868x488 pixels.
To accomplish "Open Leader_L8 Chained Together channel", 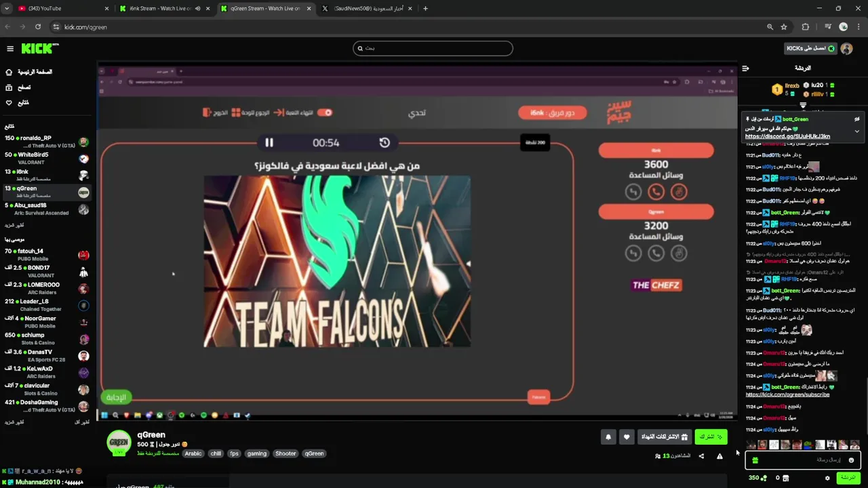I will tap(46, 305).
